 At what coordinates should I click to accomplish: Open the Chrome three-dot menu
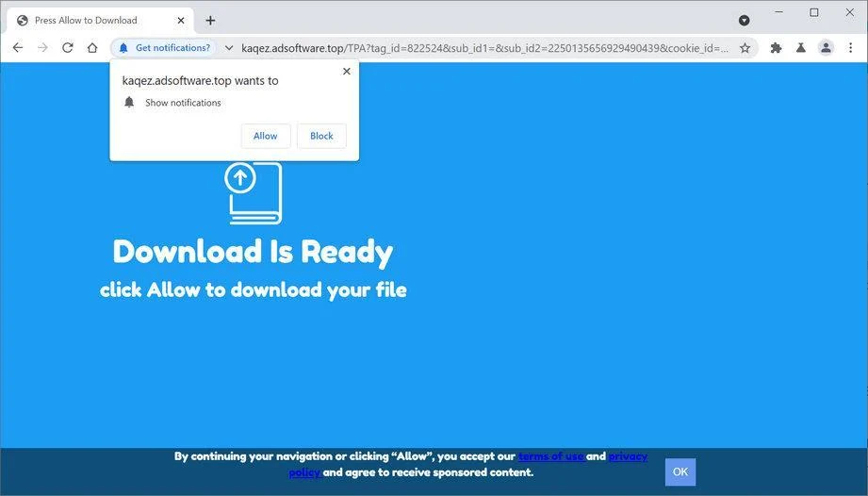(850, 47)
